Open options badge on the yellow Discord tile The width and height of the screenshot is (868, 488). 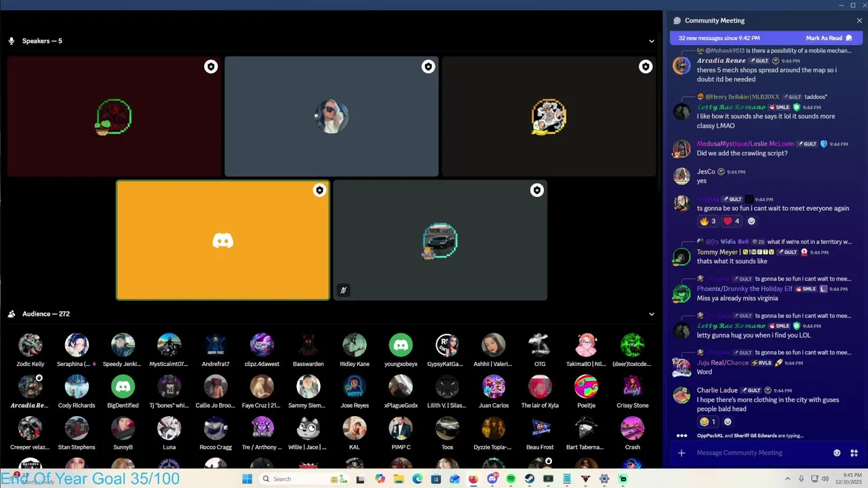pos(319,190)
